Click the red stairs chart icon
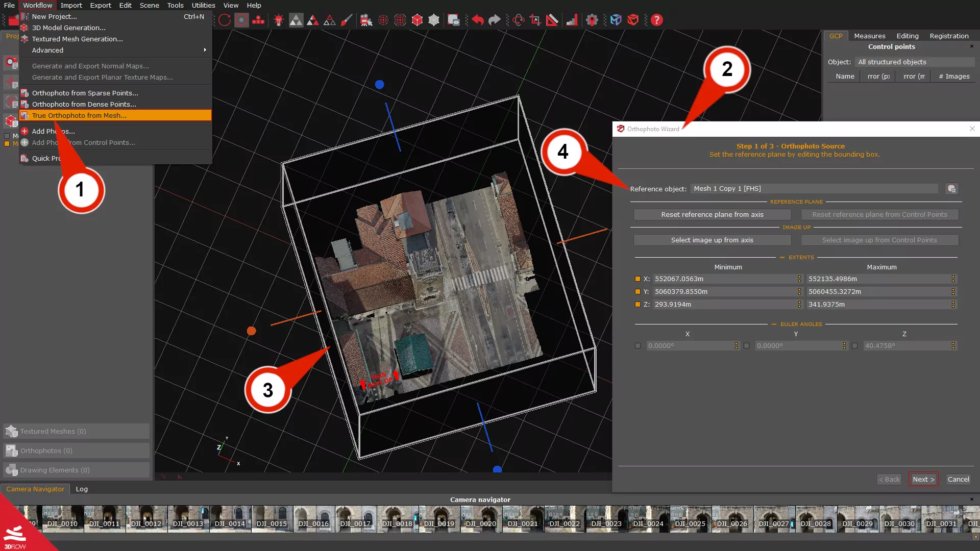Screen dimensions: 980x551 pyautogui.click(x=572, y=20)
